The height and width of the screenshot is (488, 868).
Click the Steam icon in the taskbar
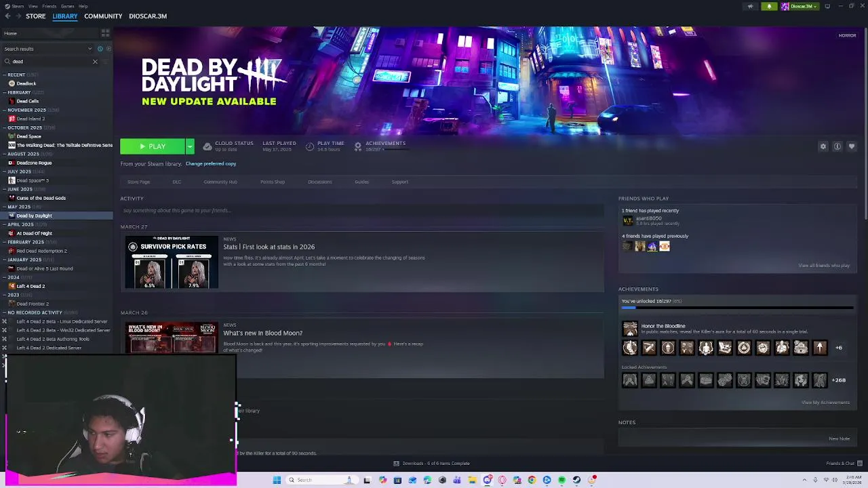point(576,480)
